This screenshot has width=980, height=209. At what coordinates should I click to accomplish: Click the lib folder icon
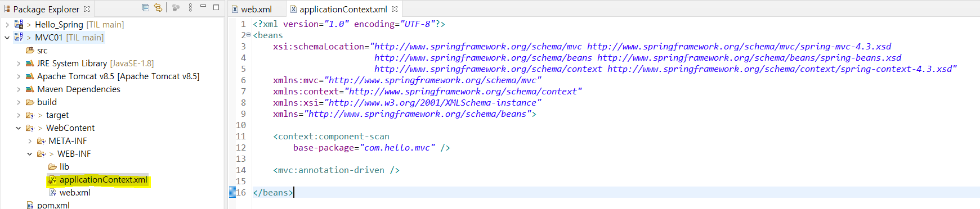click(52, 167)
